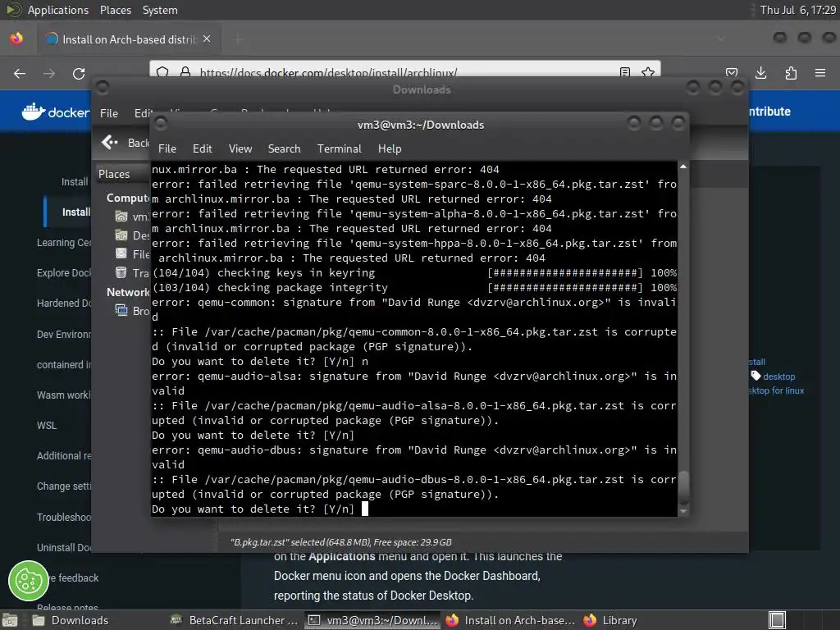The height and width of the screenshot is (630, 840).
Task: Close the Install on Arch-based tab
Action: point(207,39)
